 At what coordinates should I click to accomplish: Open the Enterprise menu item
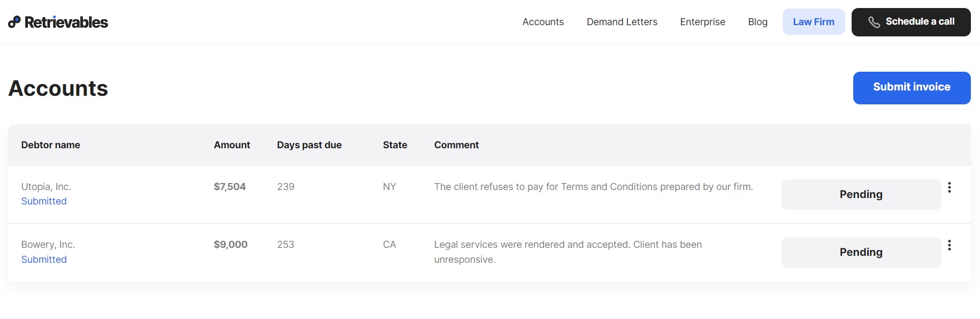point(702,22)
